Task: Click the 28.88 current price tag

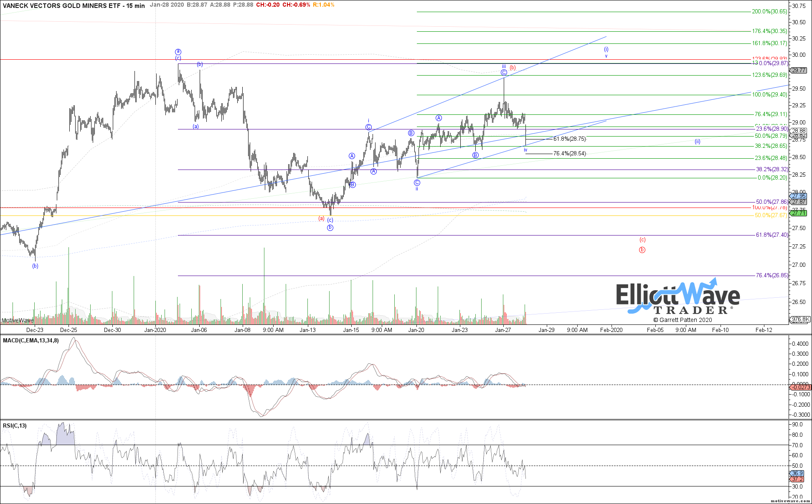Action: click(x=799, y=131)
